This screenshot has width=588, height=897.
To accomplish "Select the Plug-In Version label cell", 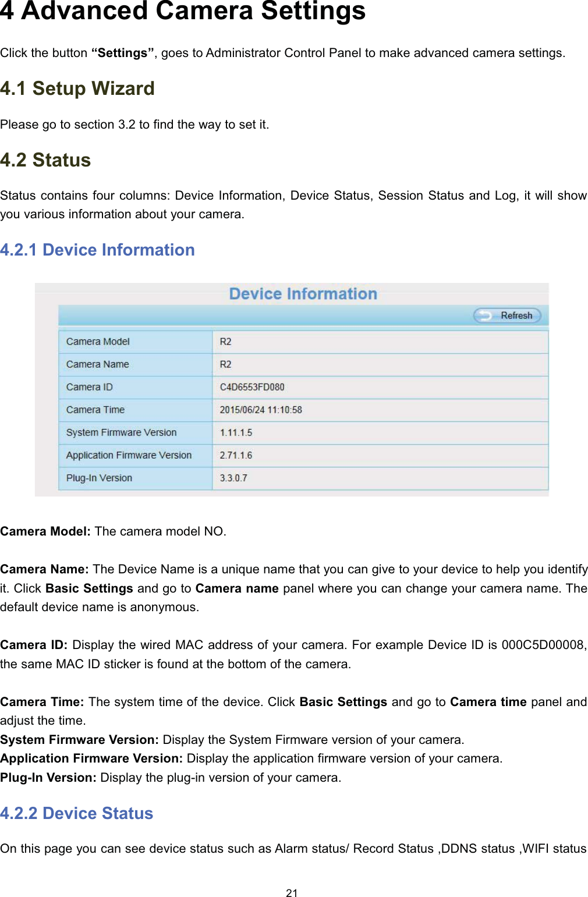I will point(135,478).
